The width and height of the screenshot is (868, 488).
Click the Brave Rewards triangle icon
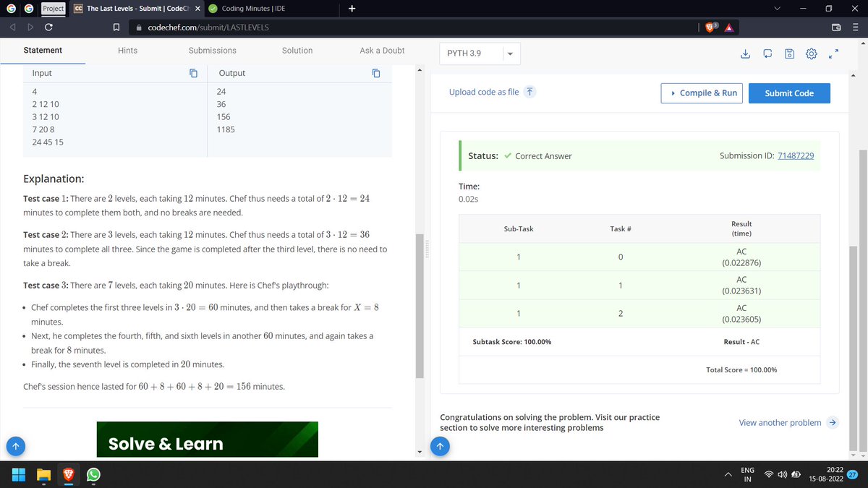[x=729, y=27]
